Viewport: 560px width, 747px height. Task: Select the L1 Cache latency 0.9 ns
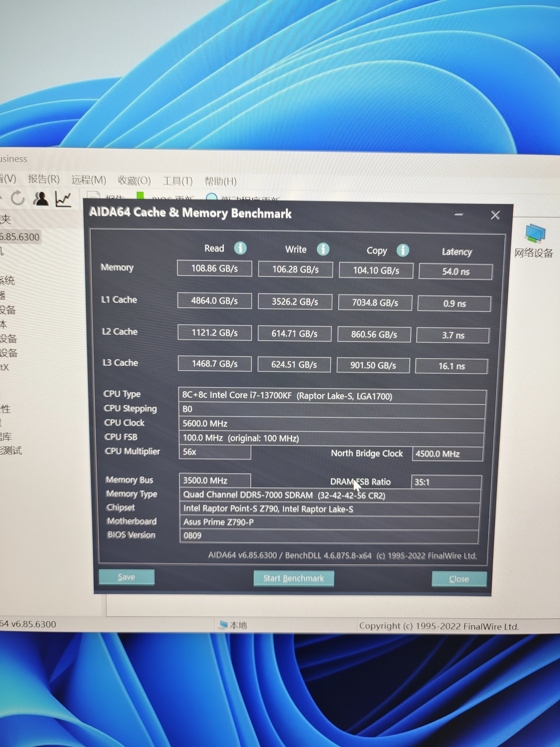tap(454, 304)
